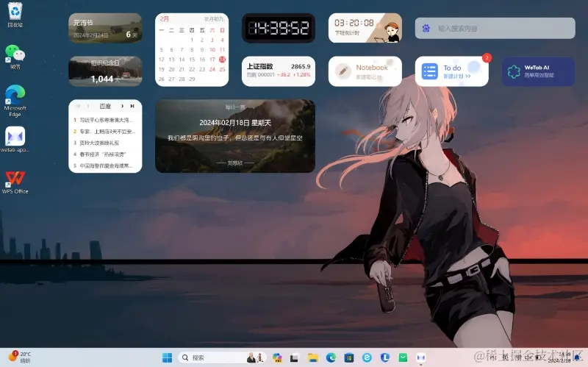
Task: Click the 2月 month label in calendar
Action: pyautogui.click(x=164, y=19)
